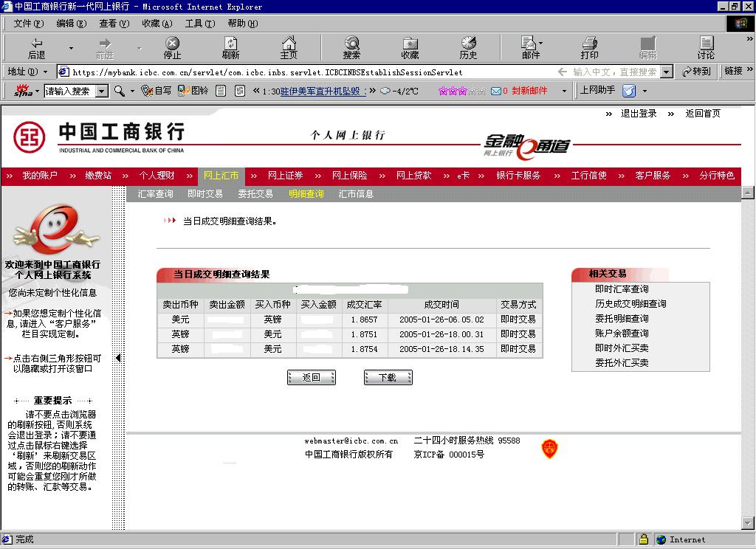The width and height of the screenshot is (756, 549).
Task: Click the 下载 button
Action: pyautogui.click(x=388, y=377)
